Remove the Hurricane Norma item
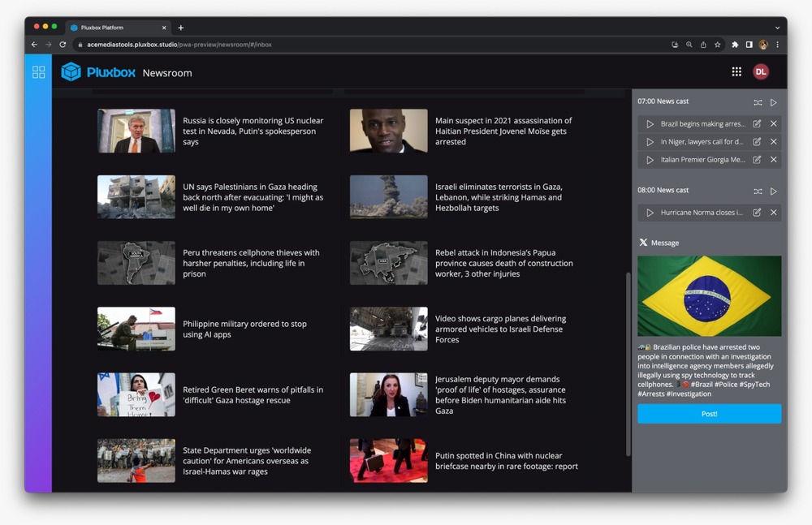 [774, 213]
